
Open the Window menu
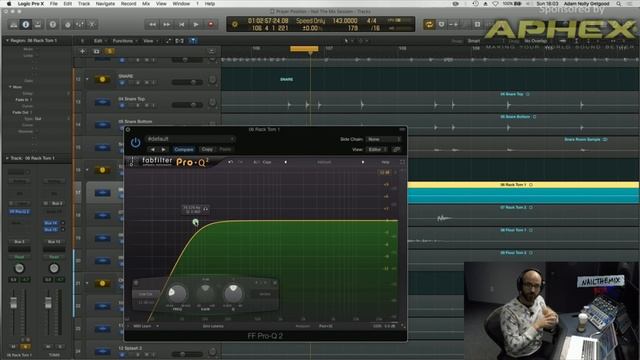[181, 4]
